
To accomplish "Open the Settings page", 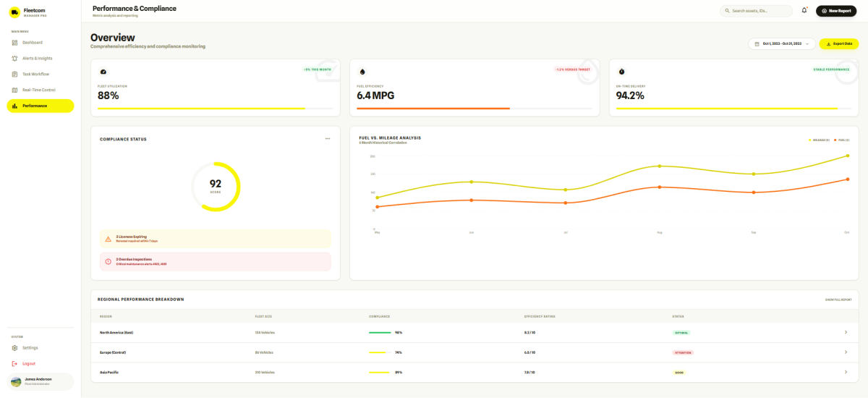I will tap(41, 348).
